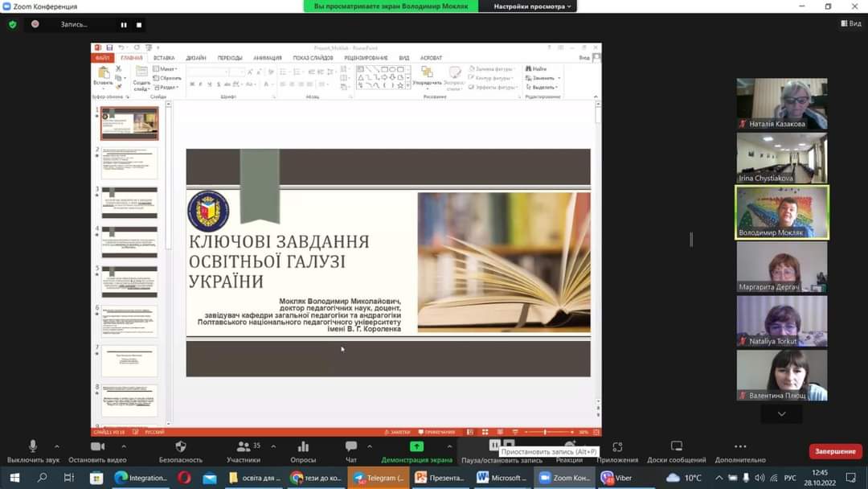This screenshot has height=489, width=868.
Task: Open the Security shield in Zoom toolbar
Action: pyautogui.click(x=181, y=447)
